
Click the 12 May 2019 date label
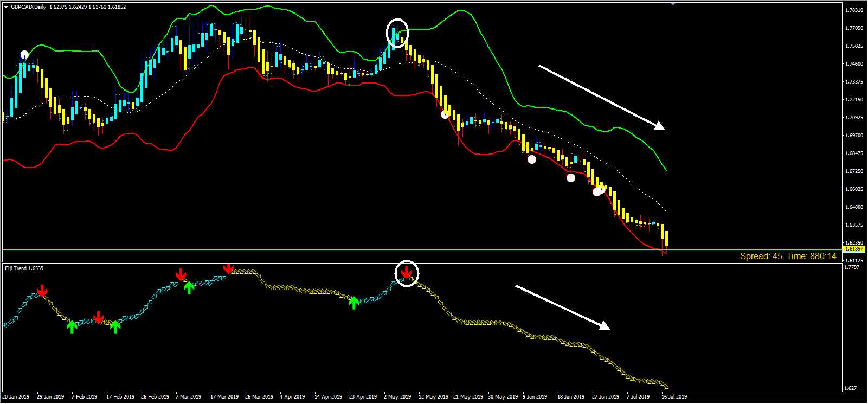433,397
